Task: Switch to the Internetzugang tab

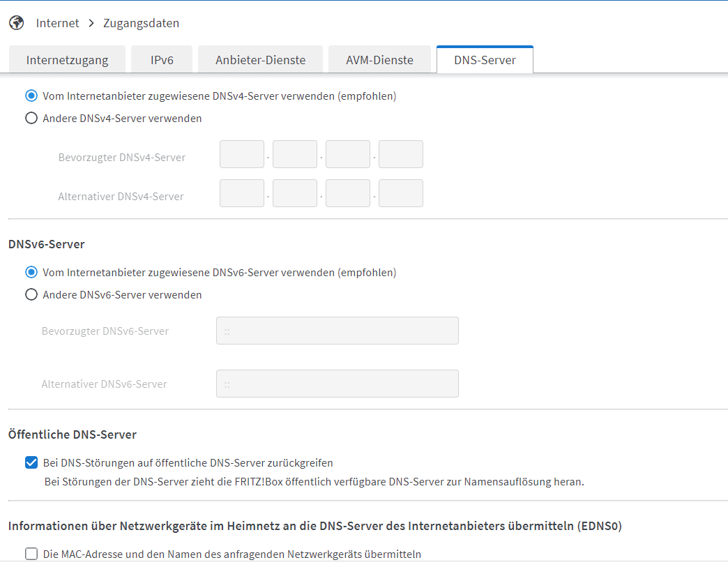Action: coord(68,59)
